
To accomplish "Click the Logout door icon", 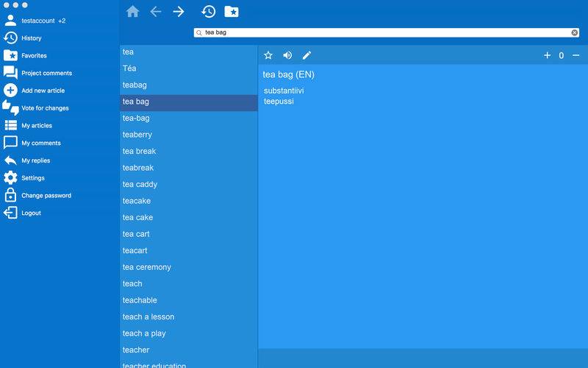I will 10,213.
